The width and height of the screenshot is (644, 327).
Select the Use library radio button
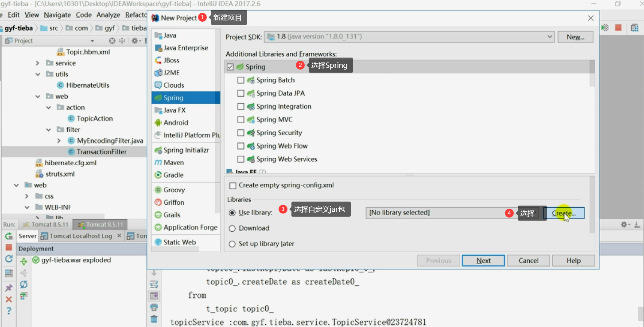click(x=232, y=213)
